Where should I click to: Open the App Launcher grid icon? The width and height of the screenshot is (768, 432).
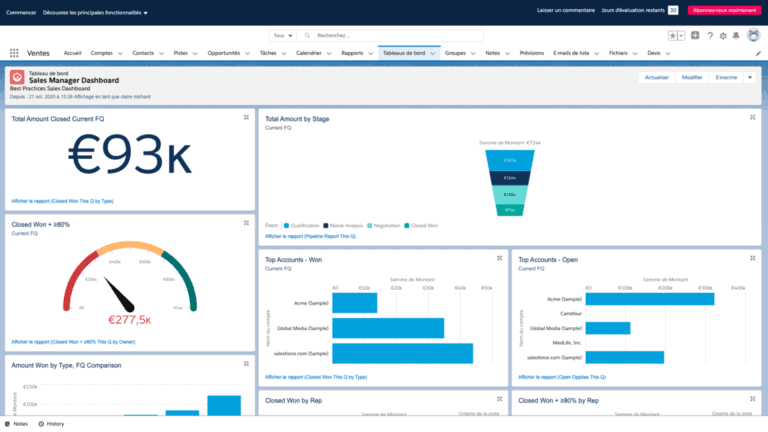coord(14,52)
